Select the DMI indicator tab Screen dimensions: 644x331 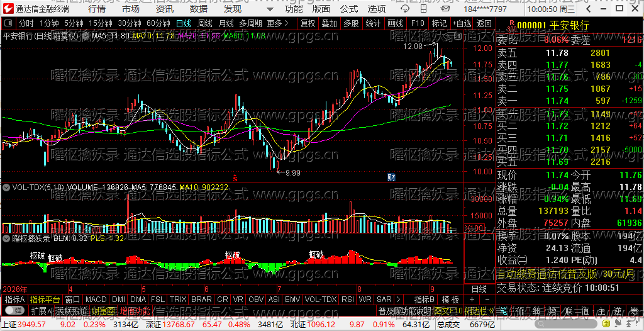point(119,300)
